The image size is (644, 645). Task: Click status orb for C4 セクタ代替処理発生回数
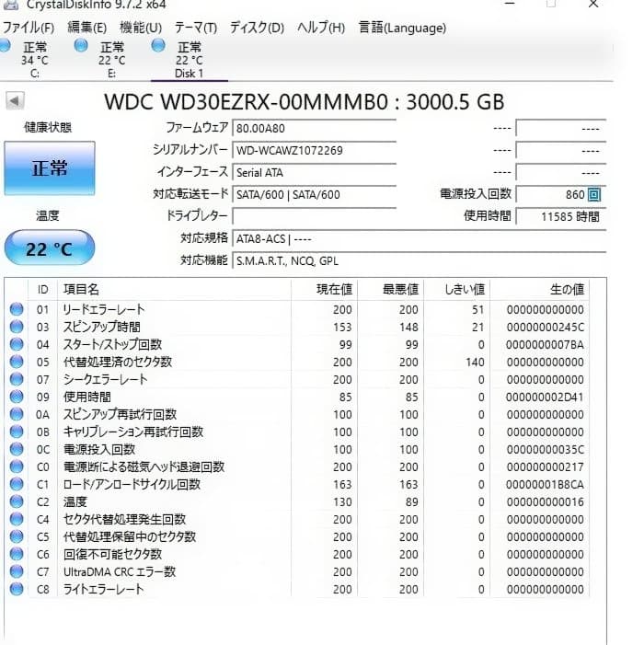pyautogui.click(x=17, y=519)
